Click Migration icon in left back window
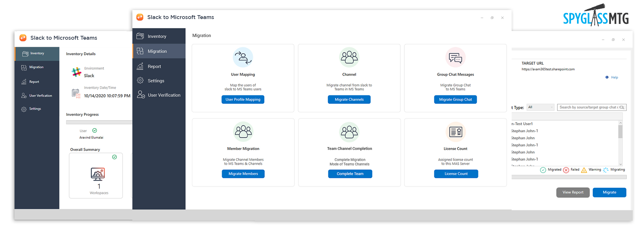The height and width of the screenshot is (232, 644). click(24, 67)
